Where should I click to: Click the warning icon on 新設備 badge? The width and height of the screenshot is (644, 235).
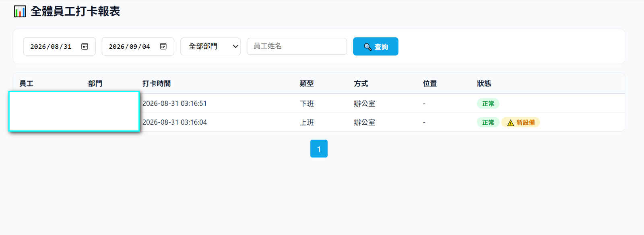pyautogui.click(x=510, y=123)
